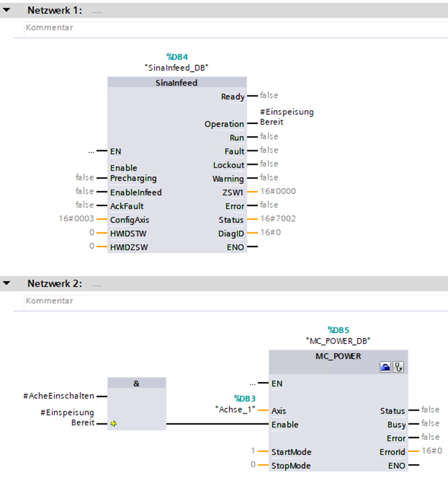448x483 pixels.
Task: Select the MC_POWER block header
Action: (338, 356)
